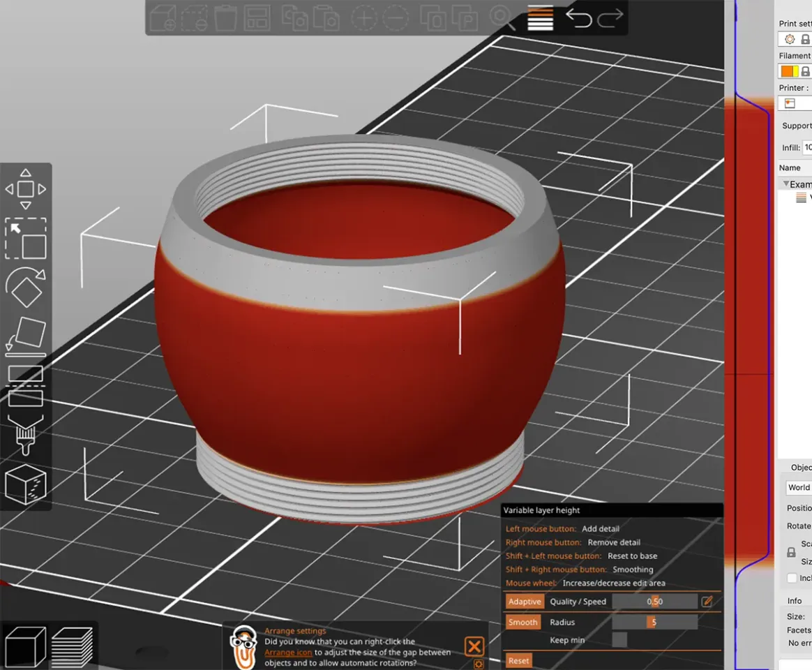Toggle the Incl checkbox
Viewport: 812px width, 670px height.
[792, 578]
